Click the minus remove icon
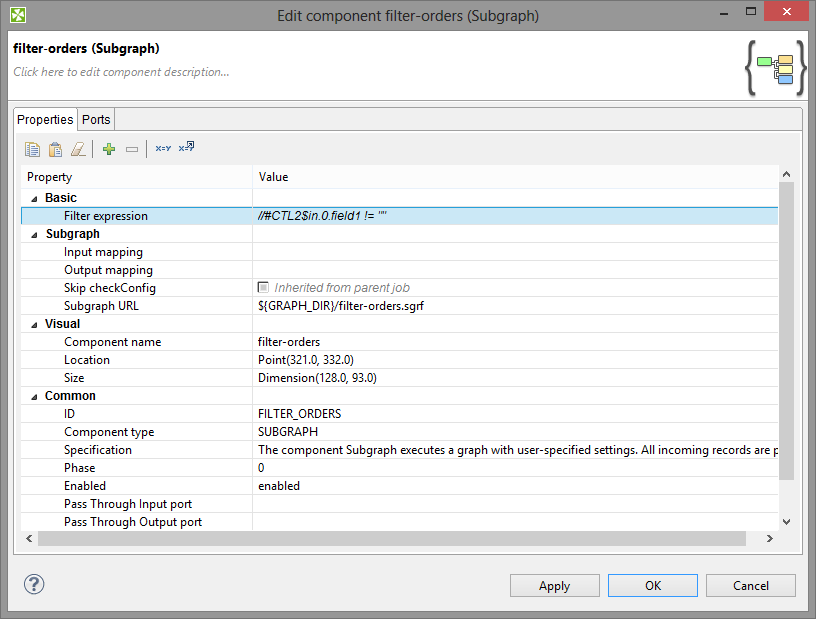The height and width of the screenshot is (619, 816). pyautogui.click(x=132, y=149)
